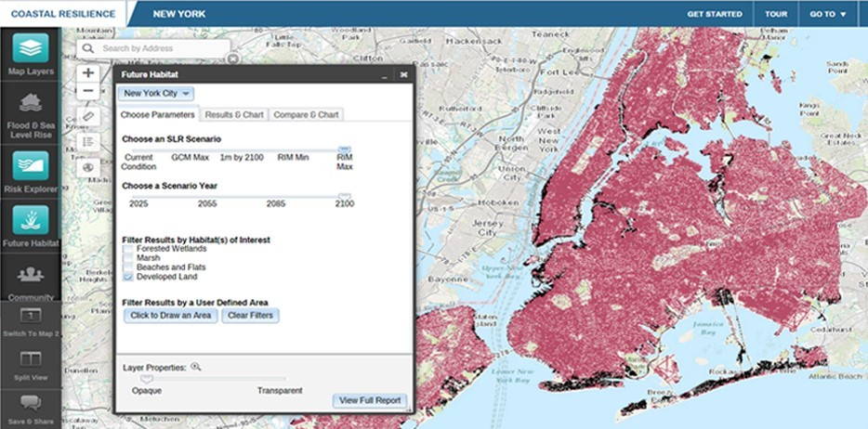Viewport: 868px width, 429px height.
Task: Open GET STARTED in the header
Action: click(715, 14)
